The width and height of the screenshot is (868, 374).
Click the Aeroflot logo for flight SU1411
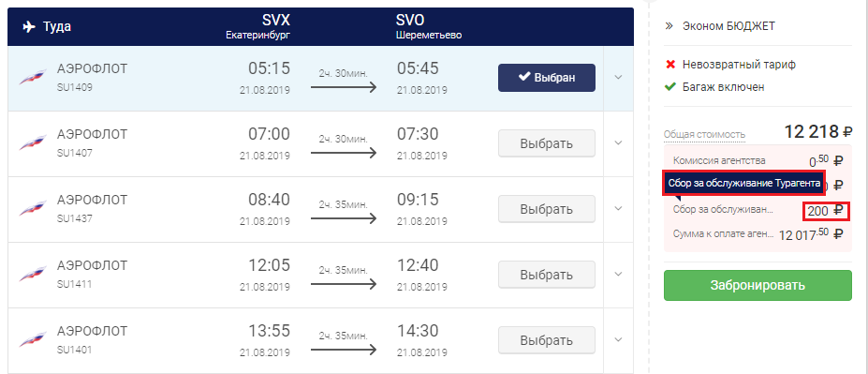34,274
